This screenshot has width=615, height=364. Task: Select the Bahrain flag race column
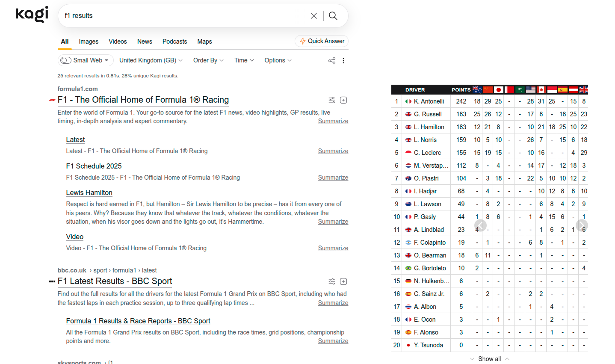509,90
